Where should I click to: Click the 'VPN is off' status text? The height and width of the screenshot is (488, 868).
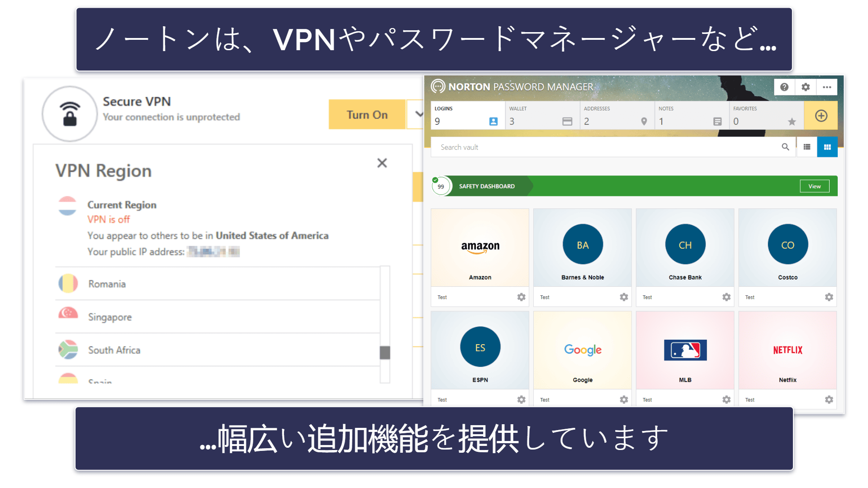coord(109,219)
